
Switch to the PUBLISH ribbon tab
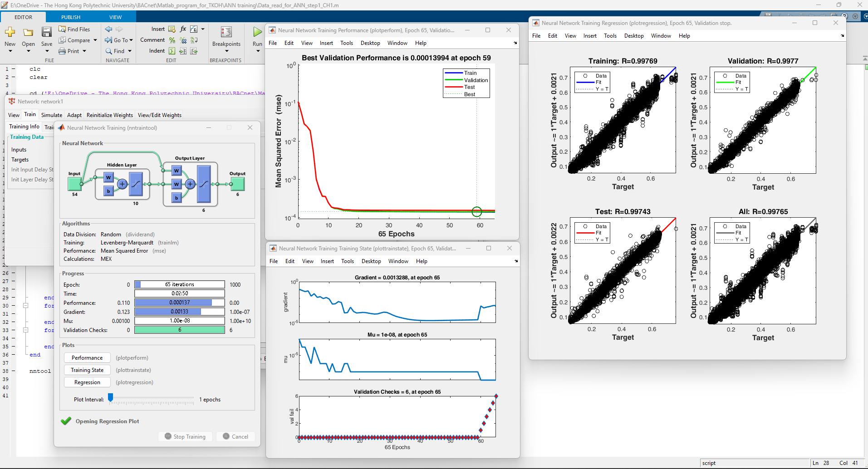[71, 17]
